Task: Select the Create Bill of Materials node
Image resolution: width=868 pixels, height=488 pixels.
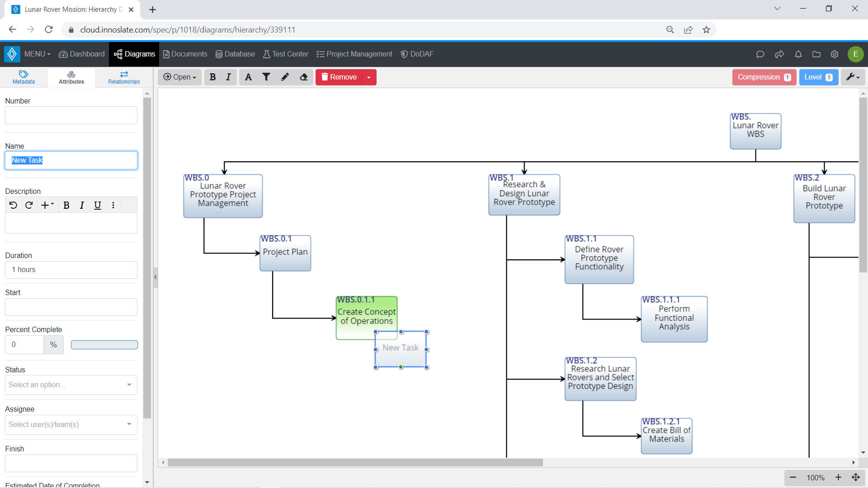Action: pos(666,436)
